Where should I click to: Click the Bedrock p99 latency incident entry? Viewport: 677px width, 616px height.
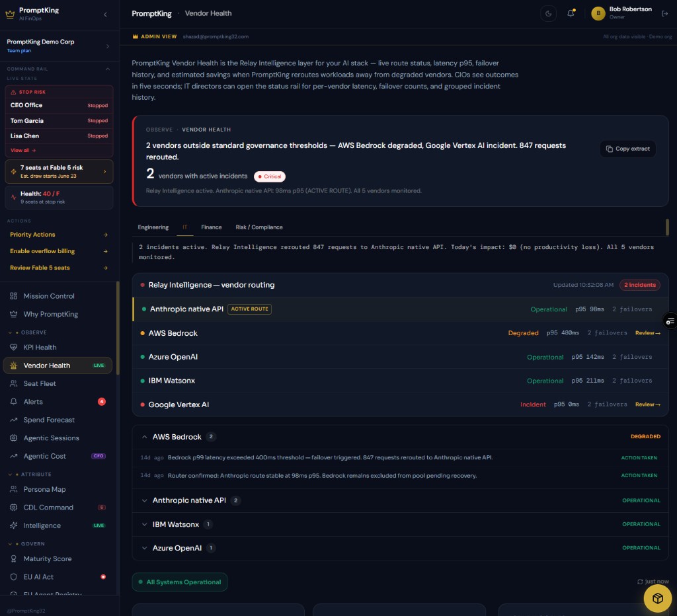(x=400, y=457)
